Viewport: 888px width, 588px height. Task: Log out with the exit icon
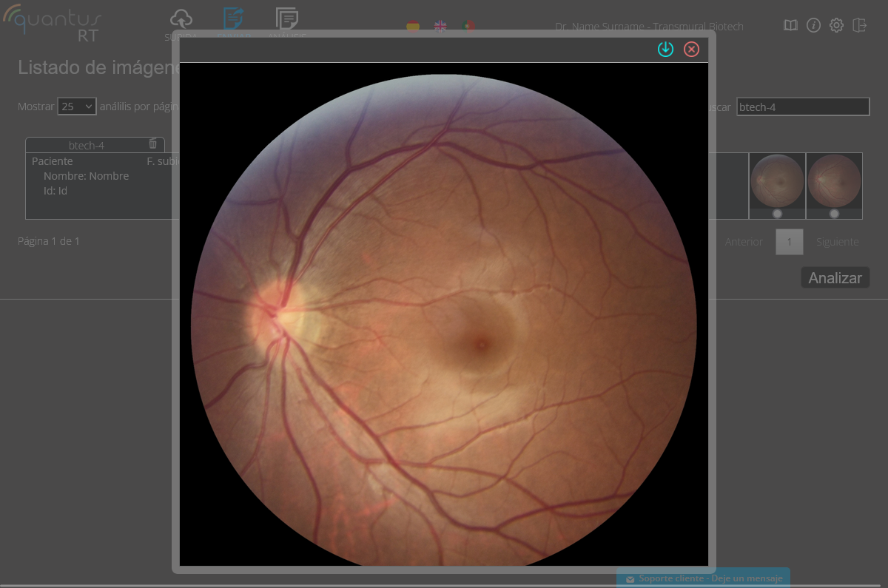[859, 26]
